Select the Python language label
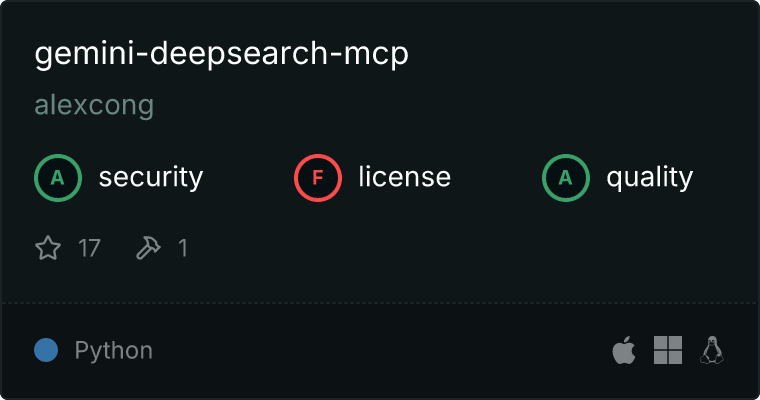The width and height of the screenshot is (760, 400). pos(113,351)
